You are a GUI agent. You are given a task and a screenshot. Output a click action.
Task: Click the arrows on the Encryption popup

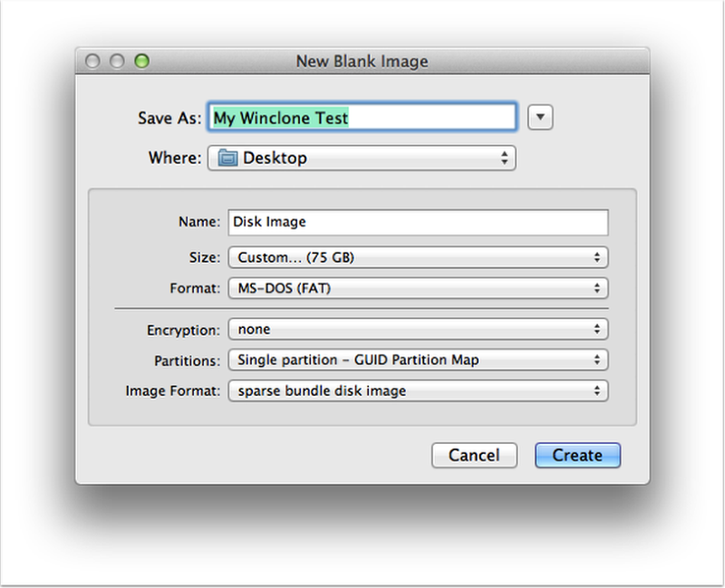tap(598, 327)
